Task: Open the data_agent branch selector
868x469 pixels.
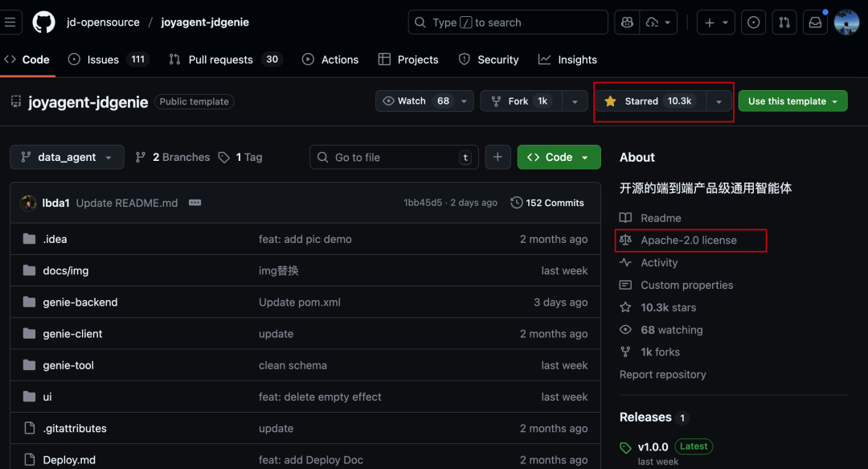Action: [x=67, y=158]
